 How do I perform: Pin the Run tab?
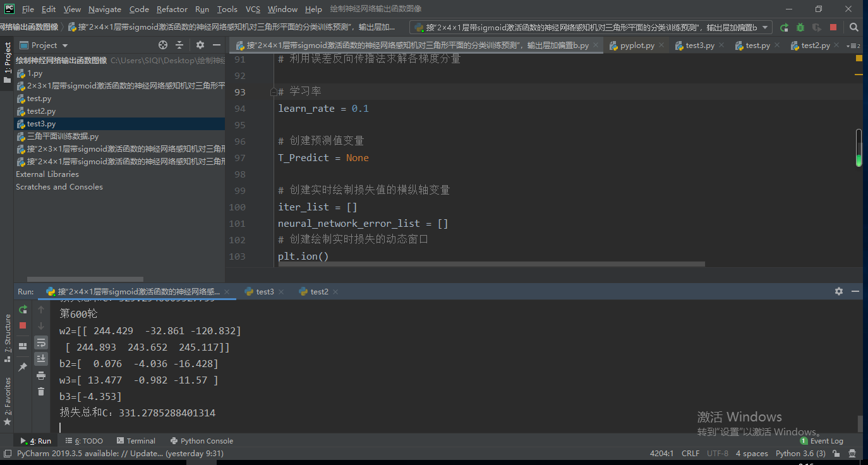(x=23, y=367)
